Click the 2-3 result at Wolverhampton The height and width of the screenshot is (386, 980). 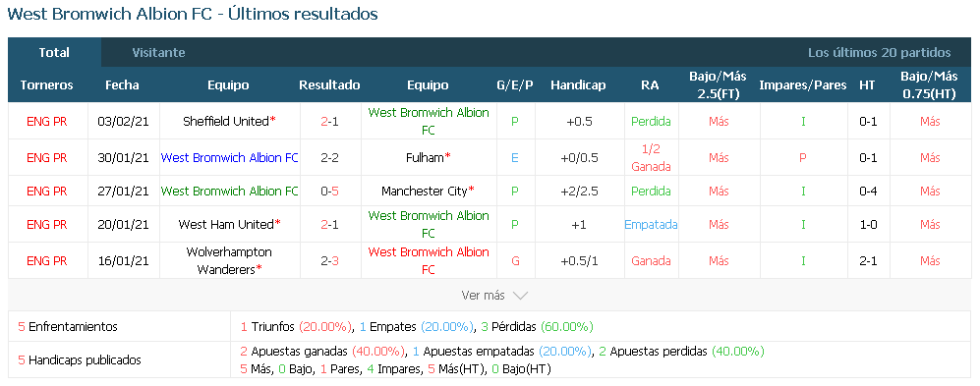(x=329, y=260)
